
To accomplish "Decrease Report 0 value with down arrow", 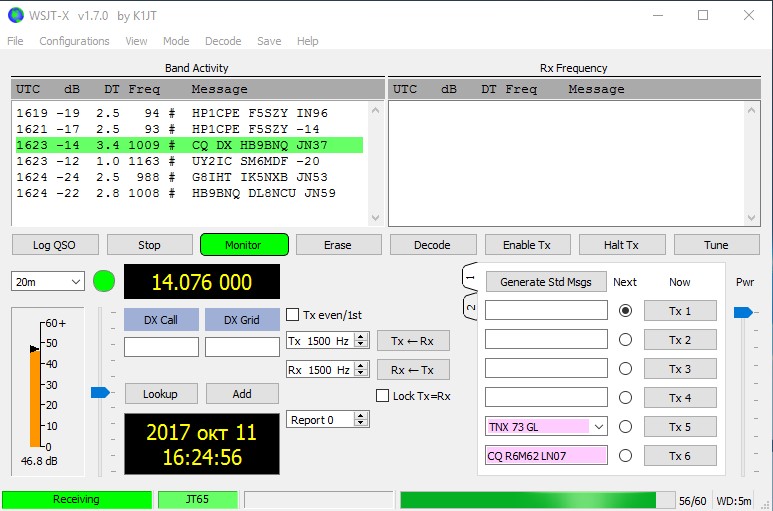I will pyautogui.click(x=361, y=423).
